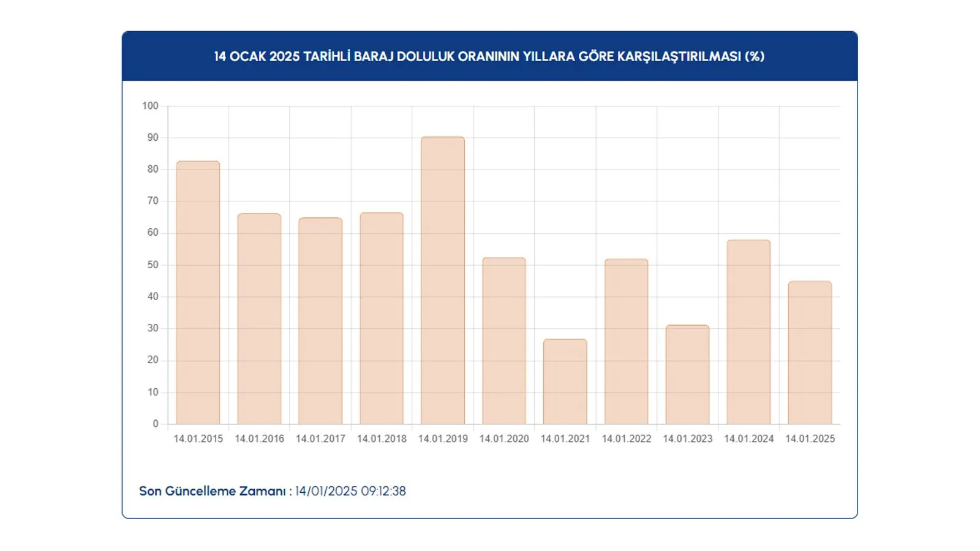The image size is (980, 551).
Task: Click the x-axis label 14.01.2020
Action: [x=504, y=438]
